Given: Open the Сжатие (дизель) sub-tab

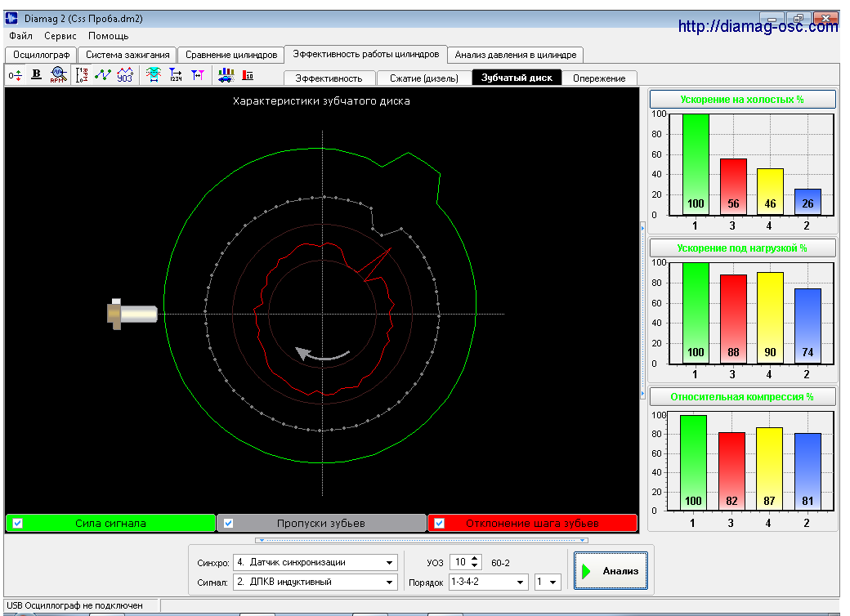Looking at the screenshot, I should click(x=424, y=78).
